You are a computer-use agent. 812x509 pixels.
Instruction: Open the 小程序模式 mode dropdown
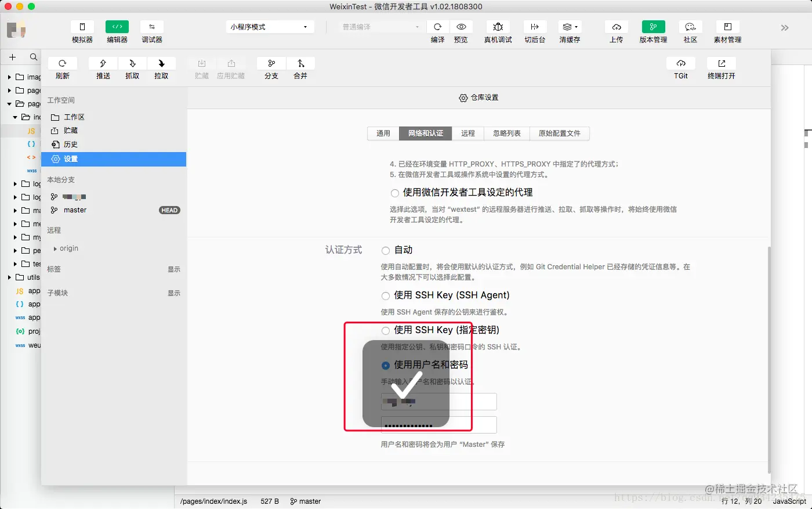pos(270,27)
